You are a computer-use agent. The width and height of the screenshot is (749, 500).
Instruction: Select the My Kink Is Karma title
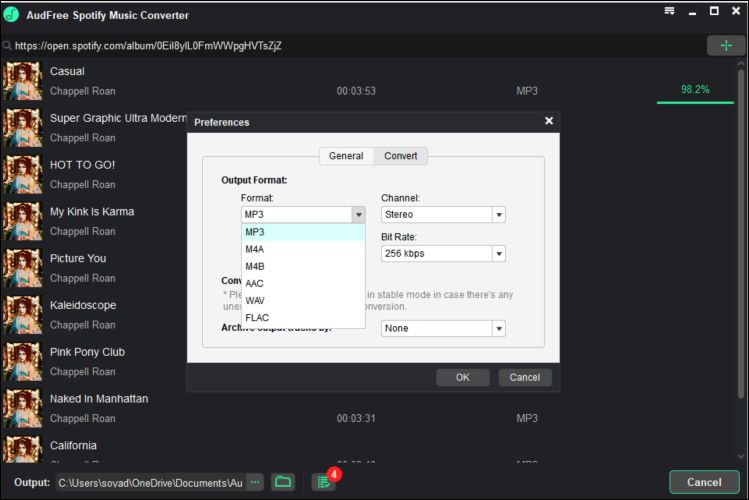coord(92,212)
